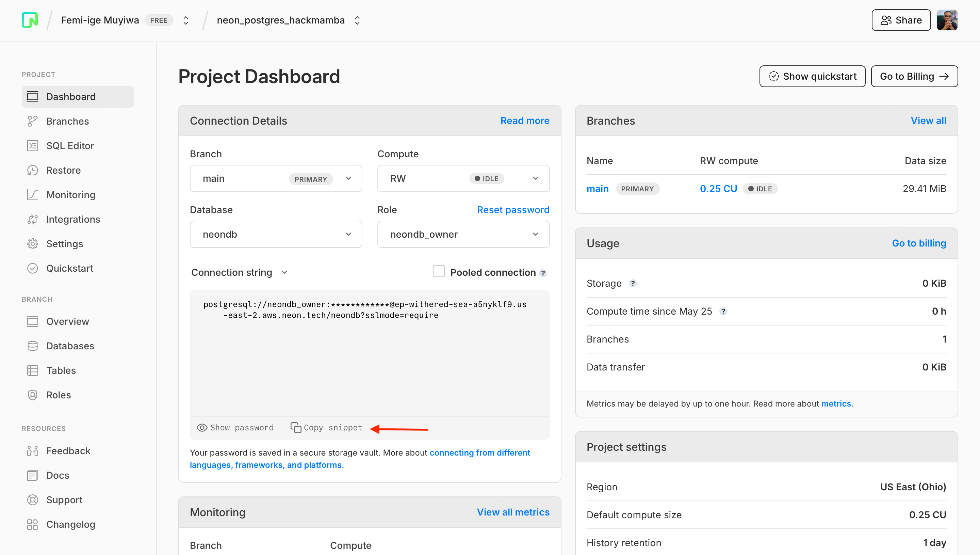This screenshot has height=555, width=980.
Task: Click the Copy snippet button
Action: [326, 427]
